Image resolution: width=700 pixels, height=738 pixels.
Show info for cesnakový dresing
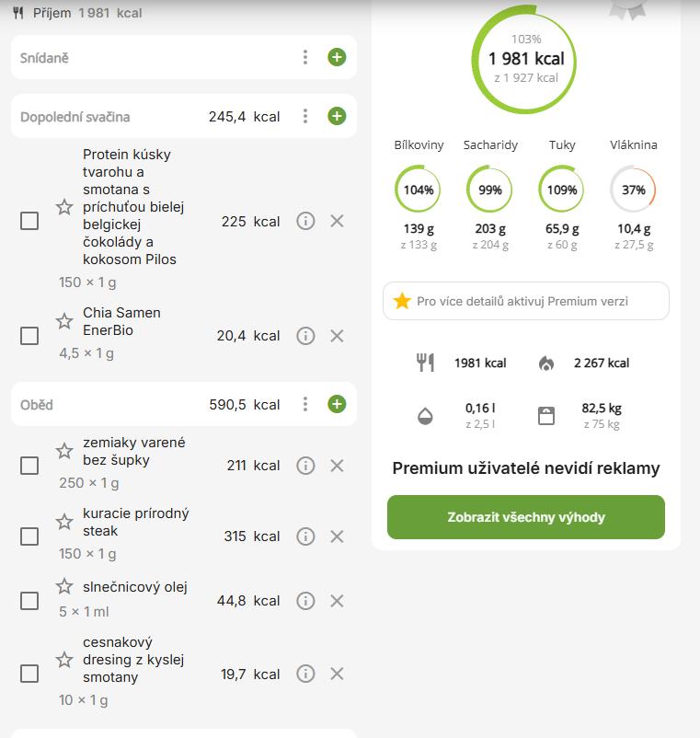(305, 675)
